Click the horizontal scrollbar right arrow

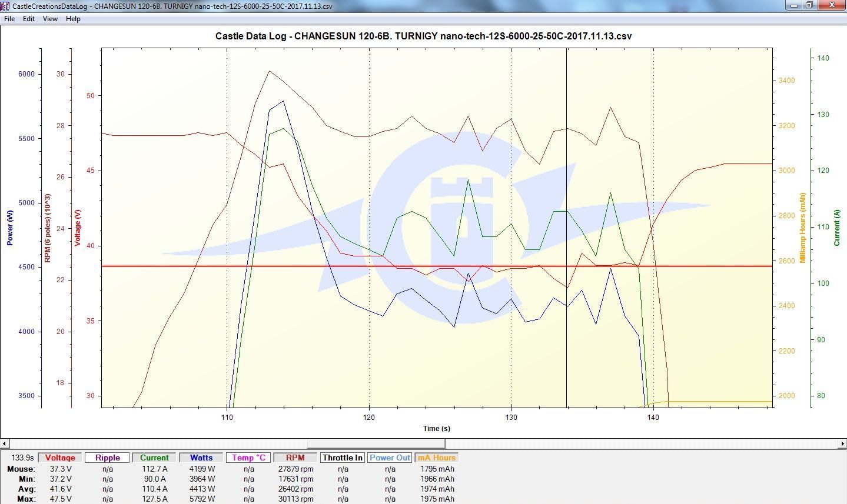tap(842, 443)
